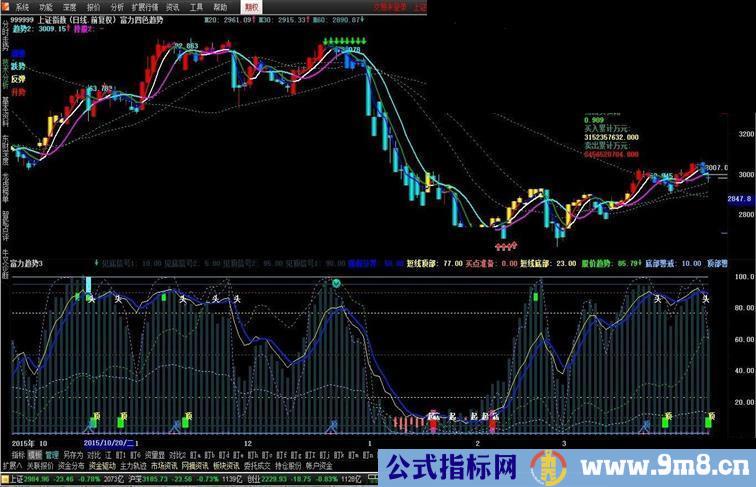Open the 主力轨迹 bottom tab
This screenshot has width=756, height=487.
[x=134, y=465]
